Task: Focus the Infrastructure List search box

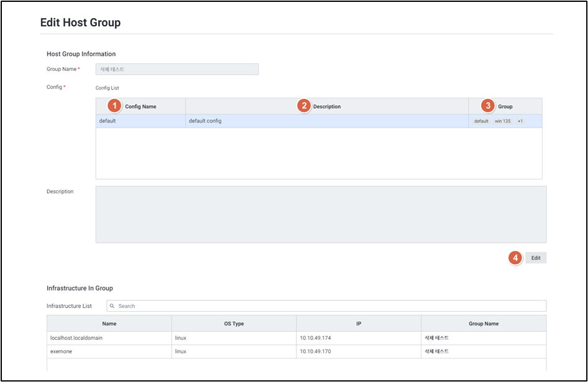Action: [329, 306]
